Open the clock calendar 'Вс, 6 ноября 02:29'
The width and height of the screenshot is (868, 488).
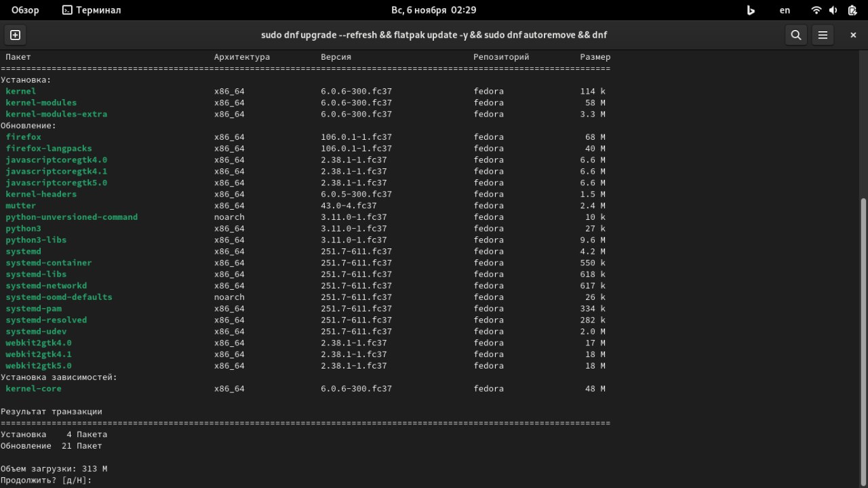coord(434,10)
